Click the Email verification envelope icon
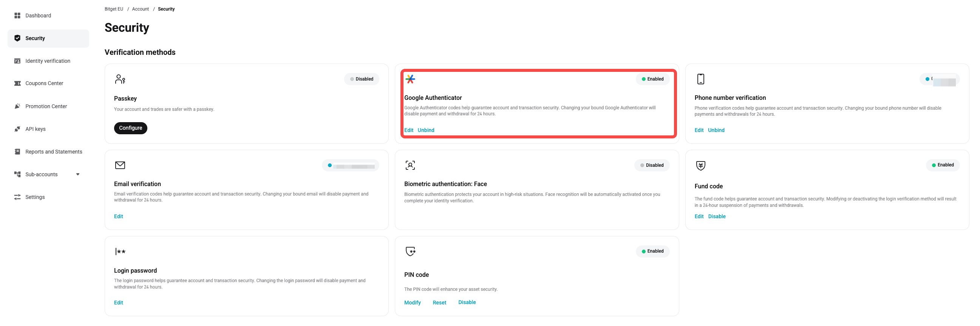Viewport: 980px width, 326px height. tap(120, 165)
